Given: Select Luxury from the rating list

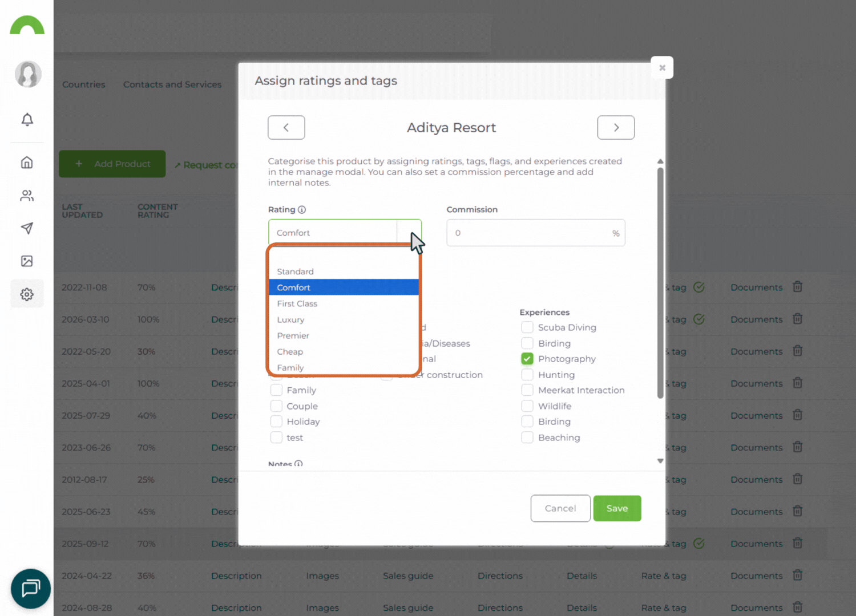Looking at the screenshot, I should [291, 320].
